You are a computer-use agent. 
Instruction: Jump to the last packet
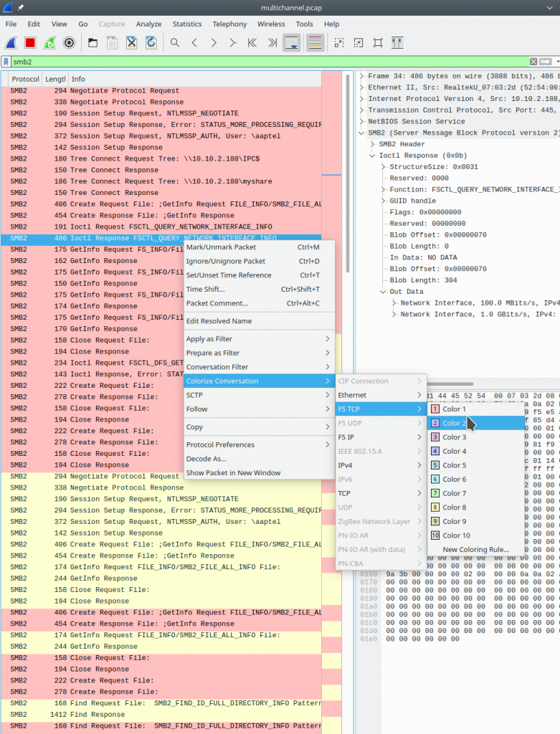272,43
